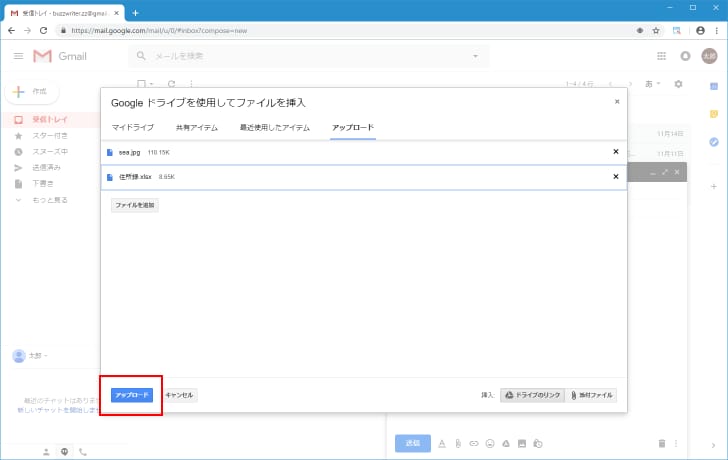Click add-ons plus icon in side panel
728x460 pixels.
(714, 187)
